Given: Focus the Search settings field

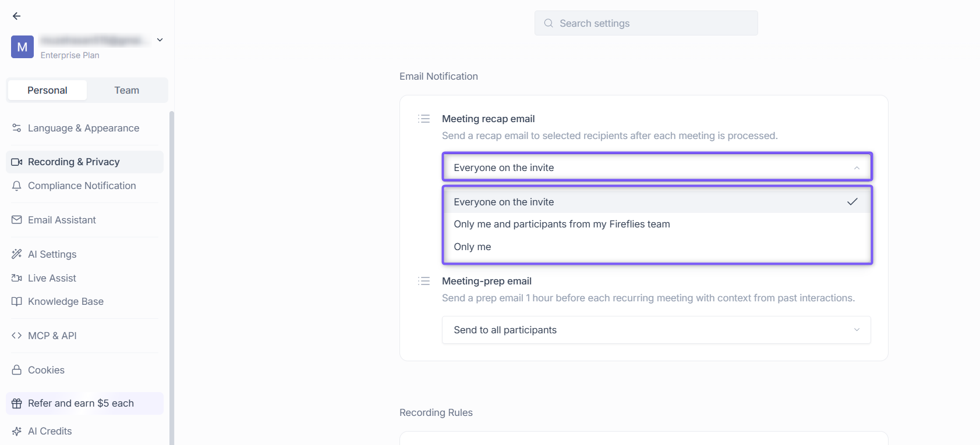Looking at the screenshot, I should [646, 23].
